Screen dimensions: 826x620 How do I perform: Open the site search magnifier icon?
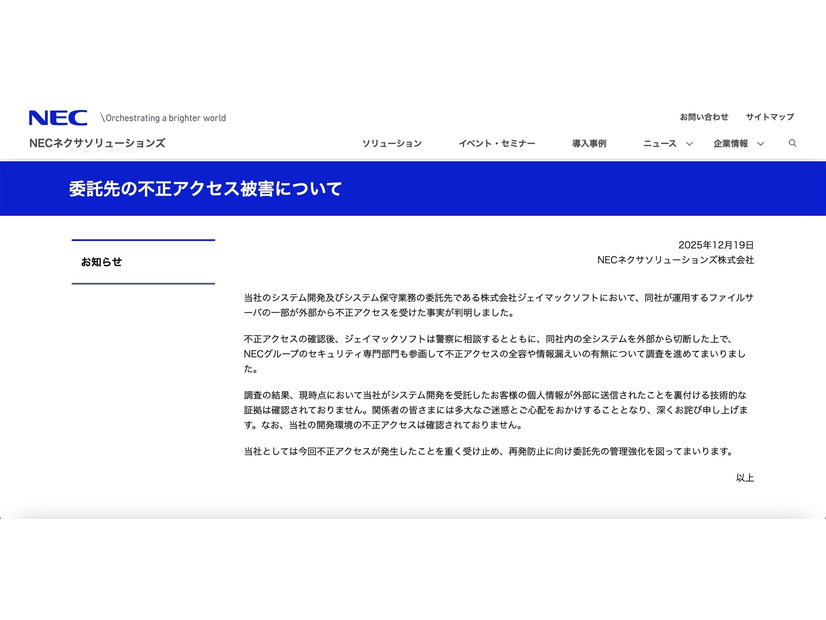[x=794, y=143]
